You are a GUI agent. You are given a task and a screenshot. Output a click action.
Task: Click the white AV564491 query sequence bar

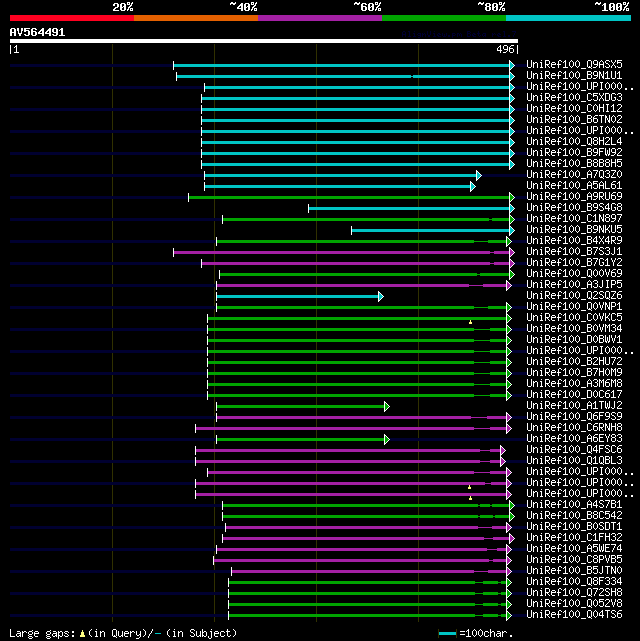(x=264, y=41)
